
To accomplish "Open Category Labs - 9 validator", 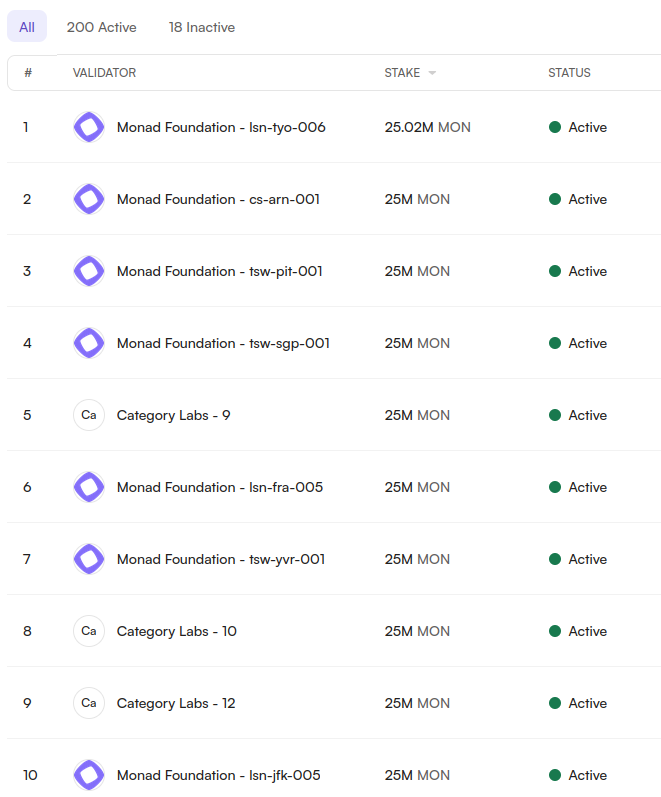I will pos(173,415).
